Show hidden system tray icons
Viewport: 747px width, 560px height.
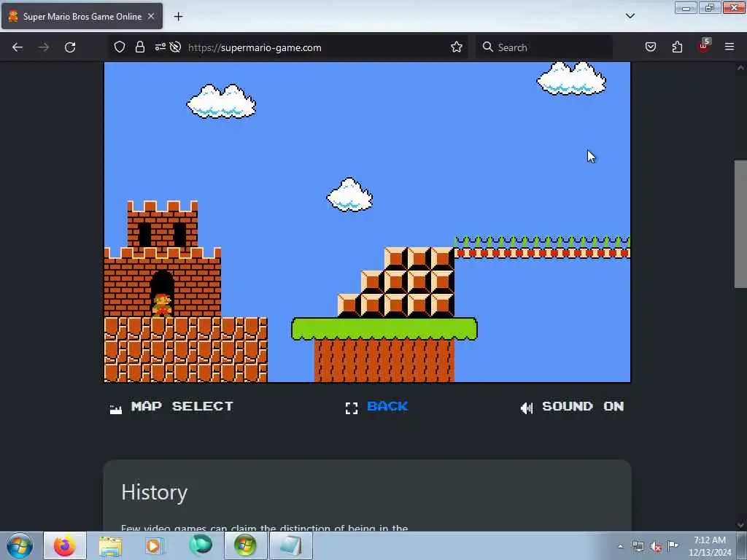620,546
